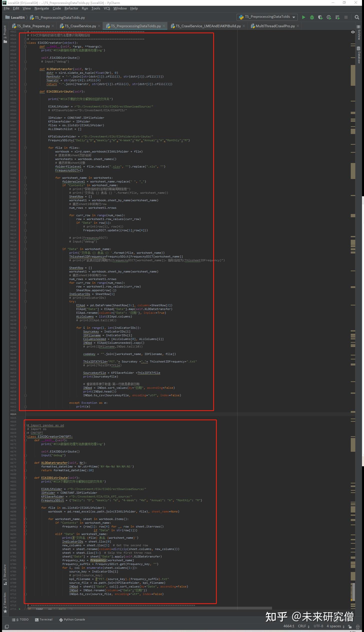Start debugging with the bug icon
This screenshot has width=364, height=632.
pos(312,17)
